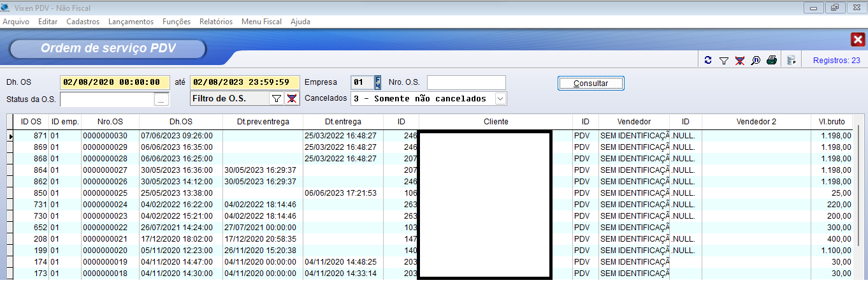Click the clear filter icon in top toolbar
This screenshot has height=285, width=868.
[x=740, y=61]
